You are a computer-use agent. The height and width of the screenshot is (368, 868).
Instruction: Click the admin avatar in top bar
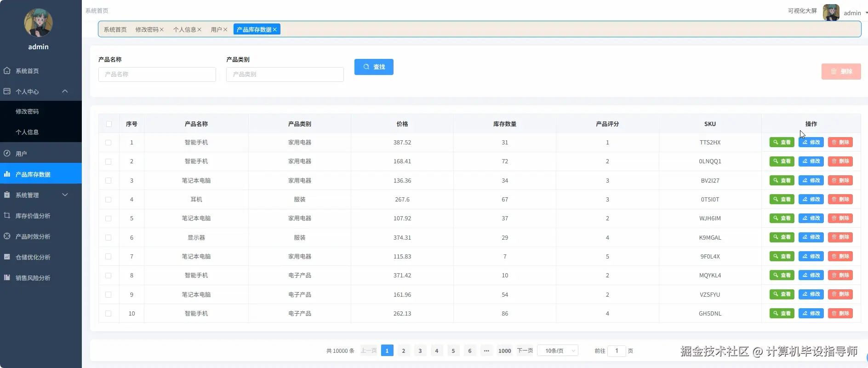click(831, 12)
